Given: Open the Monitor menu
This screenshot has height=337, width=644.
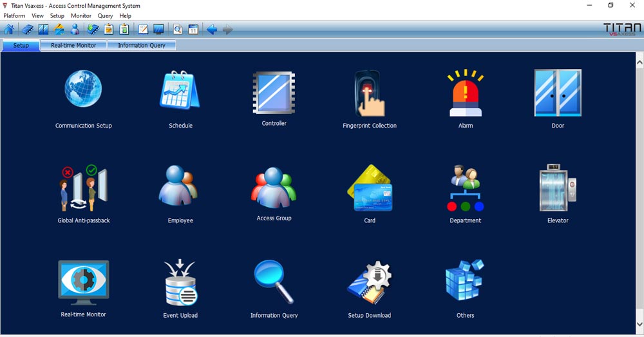Looking at the screenshot, I should pyautogui.click(x=80, y=15).
